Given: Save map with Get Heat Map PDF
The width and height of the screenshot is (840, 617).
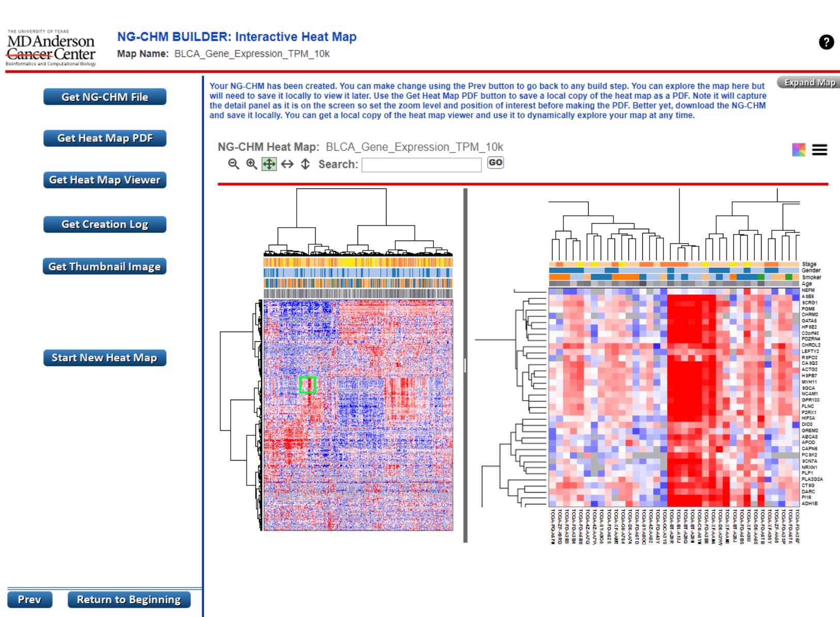Looking at the screenshot, I should [105, 138].
